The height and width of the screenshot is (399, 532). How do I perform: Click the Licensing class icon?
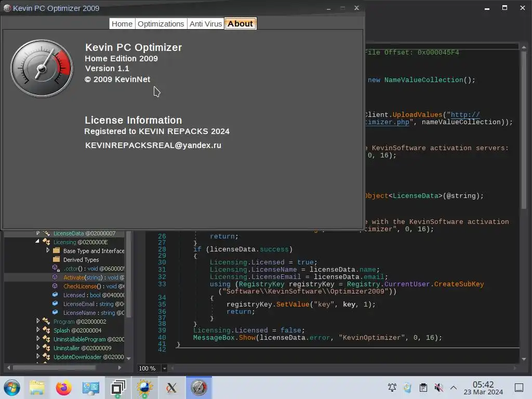click(x=46, y=242)
